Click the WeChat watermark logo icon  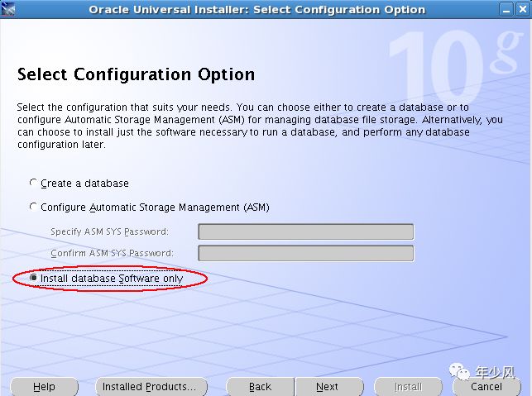(x=461, y=372)
